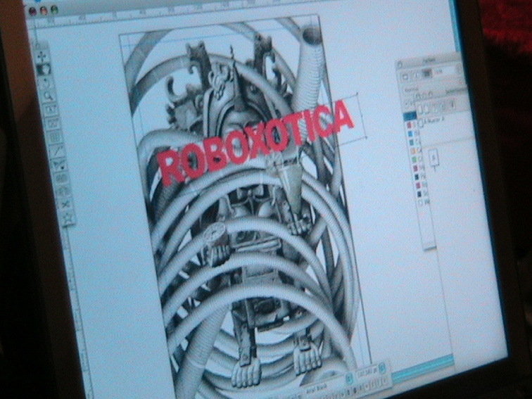The width and height of the screenshot is (532, 399).
Task: Select the Scissors tool
Action: coord(65,204)
